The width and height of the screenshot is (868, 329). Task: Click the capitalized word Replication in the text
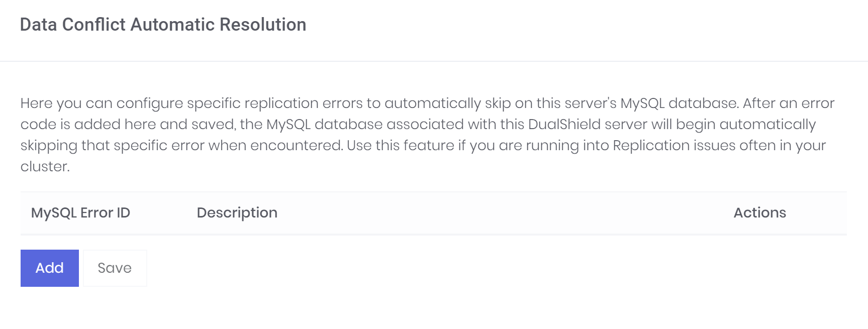[x=651, y=146]
